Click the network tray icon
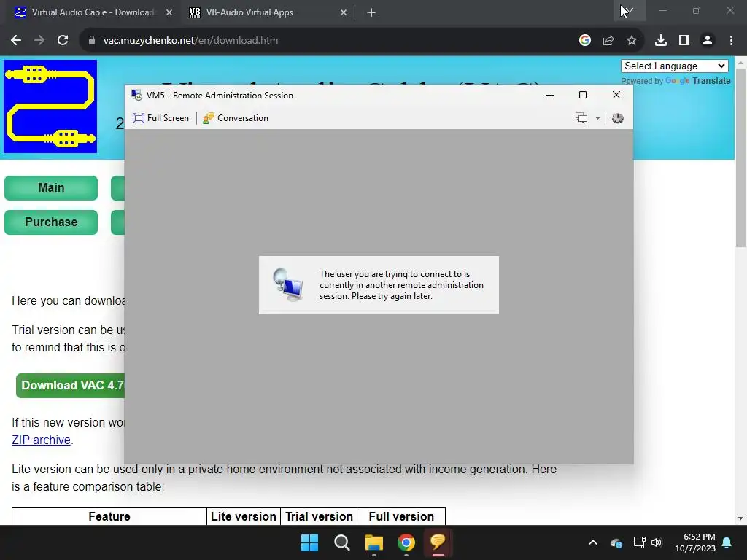The height and width of the screenshot is (560, 747). pos(639,542)
